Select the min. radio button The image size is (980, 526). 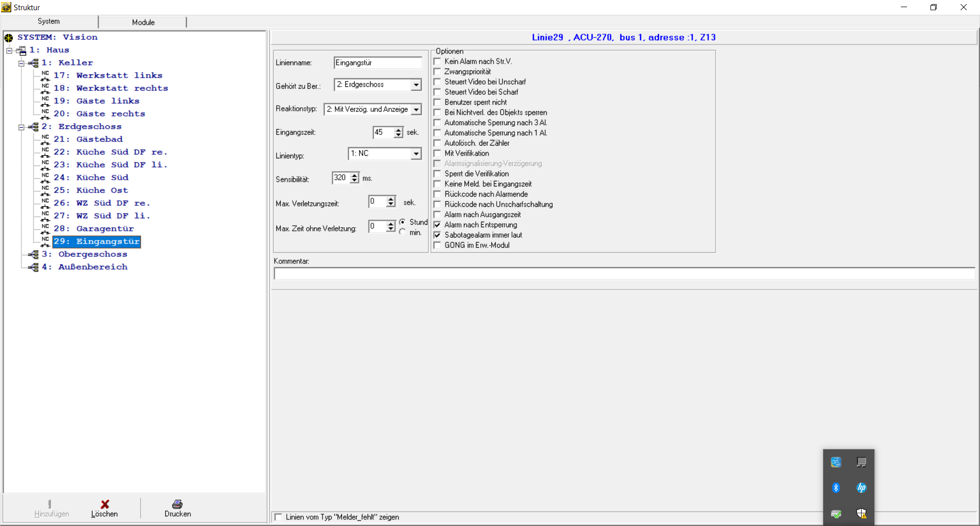coord(403,232)
